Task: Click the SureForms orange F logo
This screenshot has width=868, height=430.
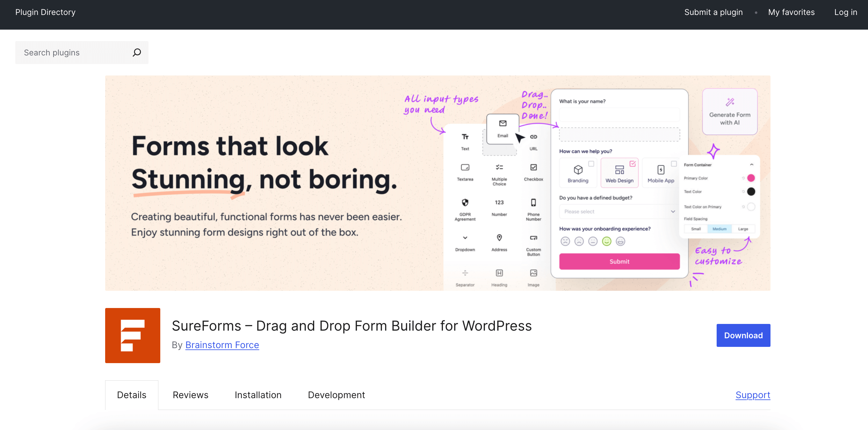Action: [133, 335]
